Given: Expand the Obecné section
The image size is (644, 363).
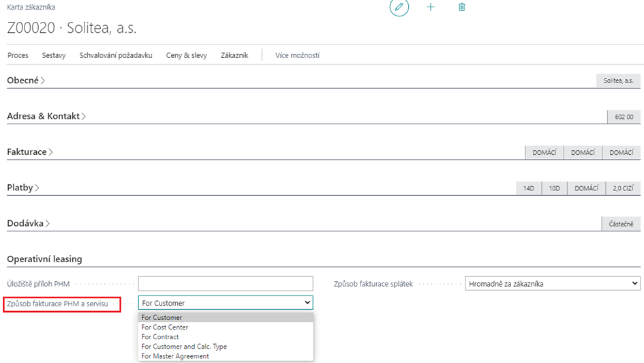Looking at the screenshot, I should pos(26,81).
